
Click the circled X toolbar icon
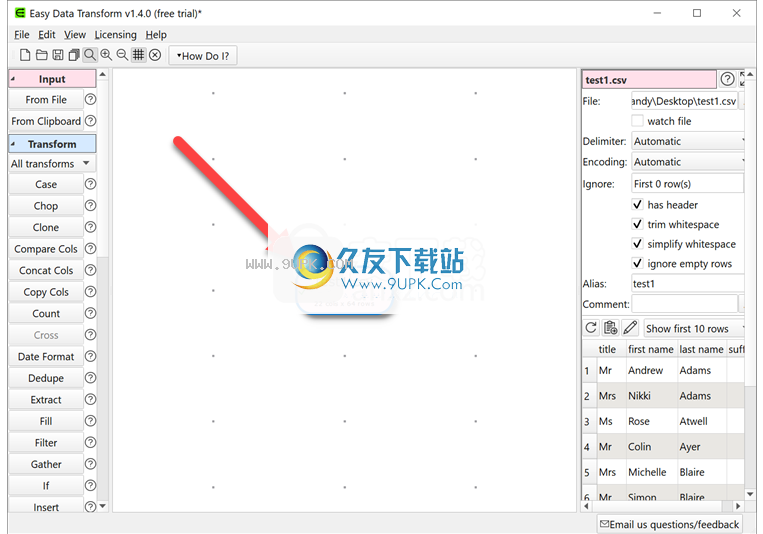pyautogui.click(x=155, y=55)
